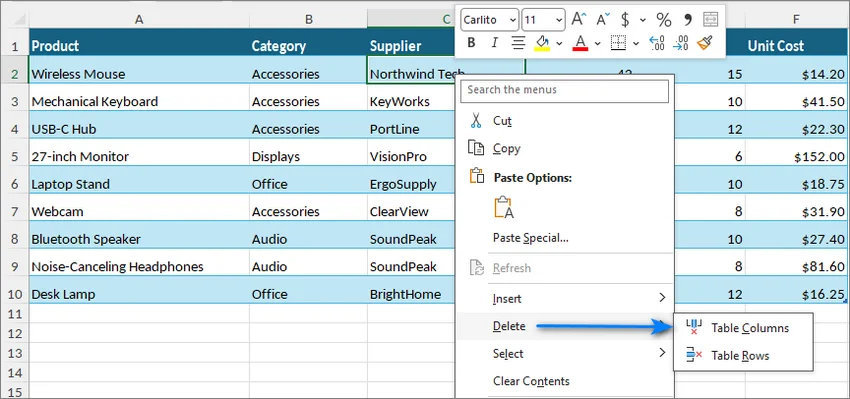This screenshot has width=850, height=399.
Task: Open the font name dropdown Carlito
Action: click(x=490, y=20)
